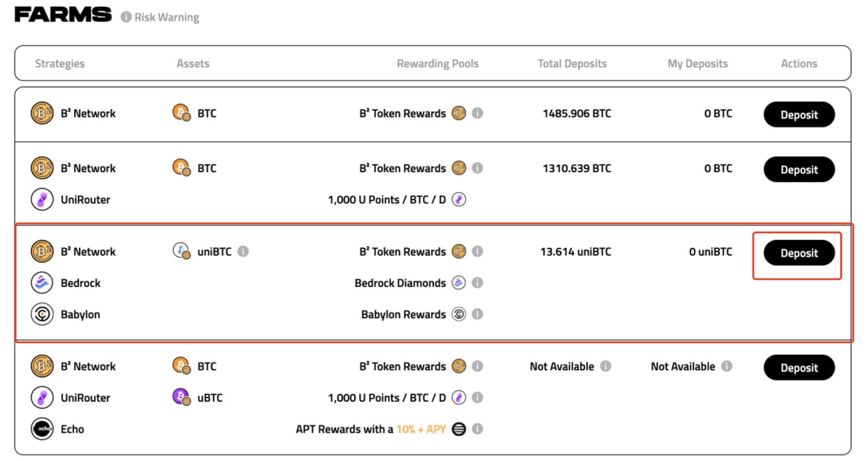Open info icon beside Babylon Rewards
This screenshot has height=461, width=868.
click(477, 314)
